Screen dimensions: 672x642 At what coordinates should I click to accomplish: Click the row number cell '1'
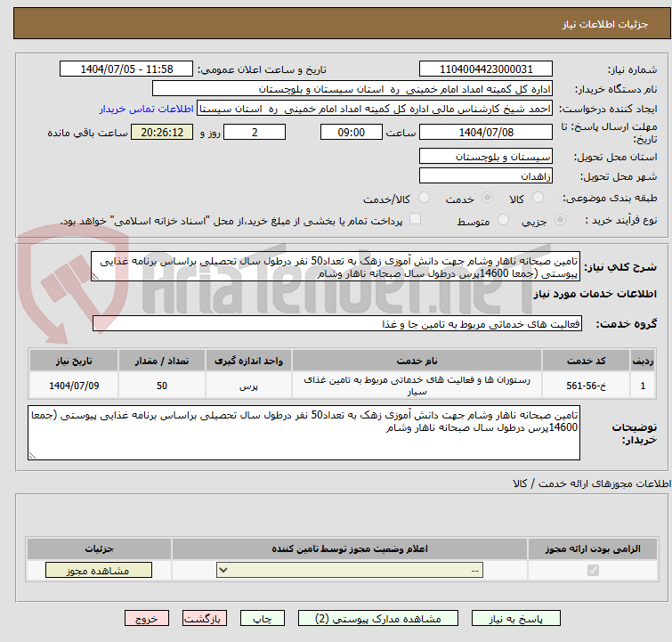643,386
